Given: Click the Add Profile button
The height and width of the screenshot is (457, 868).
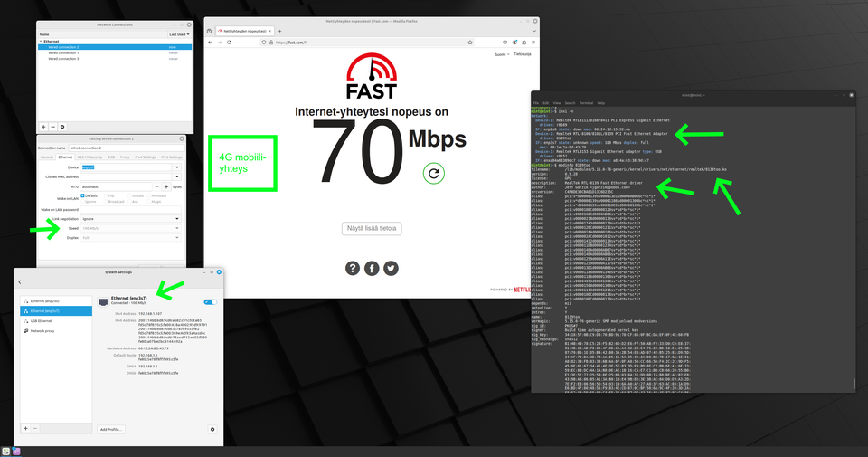Looking at the screenshot, I should tap(110, 429).
